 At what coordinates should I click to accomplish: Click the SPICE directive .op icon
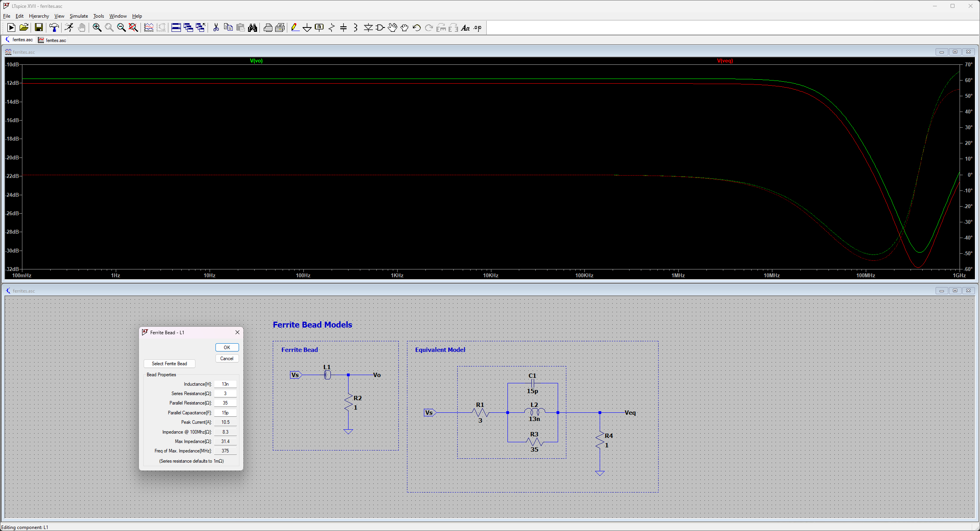(x=478, y=27)
